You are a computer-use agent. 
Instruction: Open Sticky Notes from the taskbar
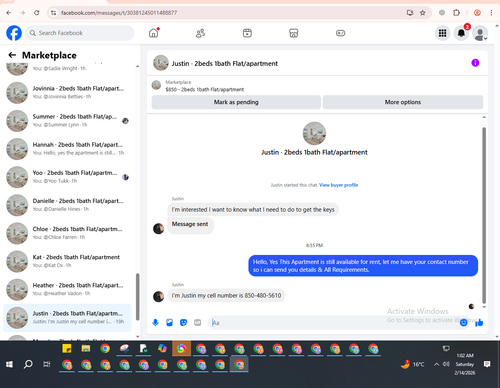point(67,349)
